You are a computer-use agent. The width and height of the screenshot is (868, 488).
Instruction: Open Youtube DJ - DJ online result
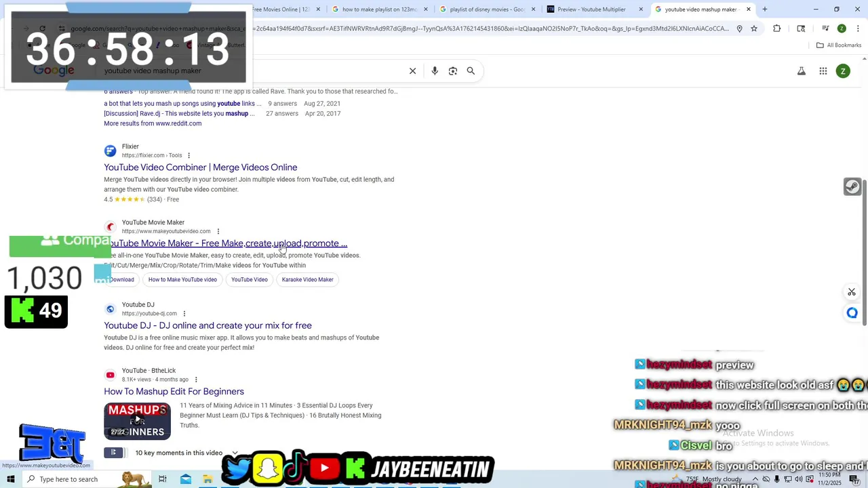click(208, 325)
